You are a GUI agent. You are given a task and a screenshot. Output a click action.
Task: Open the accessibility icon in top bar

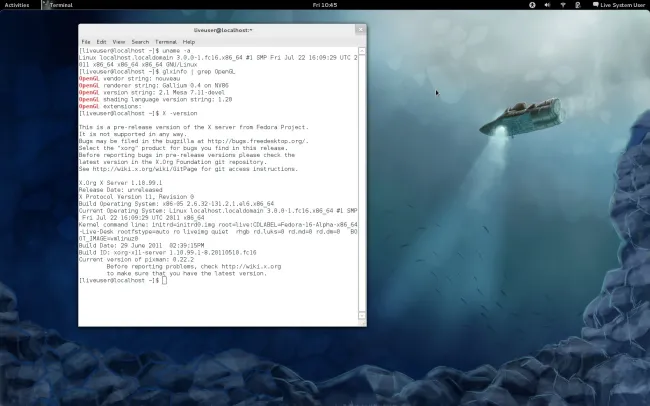coord(532,5)
